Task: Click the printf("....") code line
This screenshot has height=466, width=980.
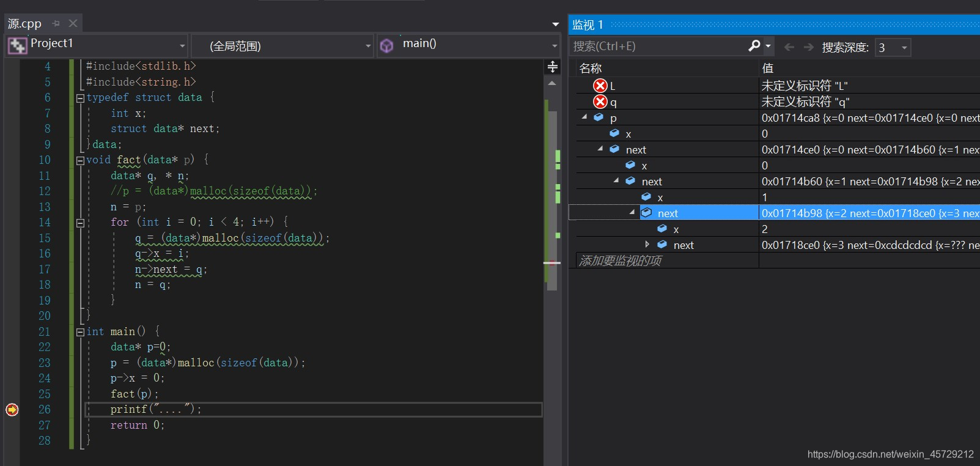Action: pyautogui.click(x=156, y=410)
